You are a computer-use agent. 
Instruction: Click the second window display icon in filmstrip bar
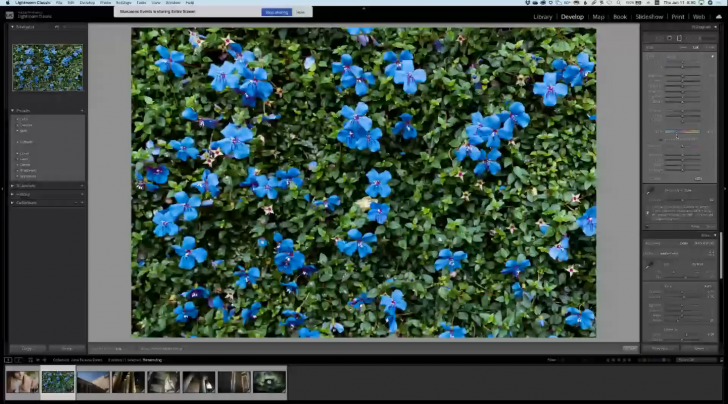18,360
